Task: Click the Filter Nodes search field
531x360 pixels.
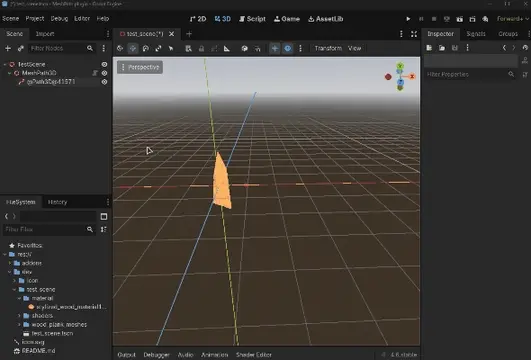Action: tap(61, 48)
